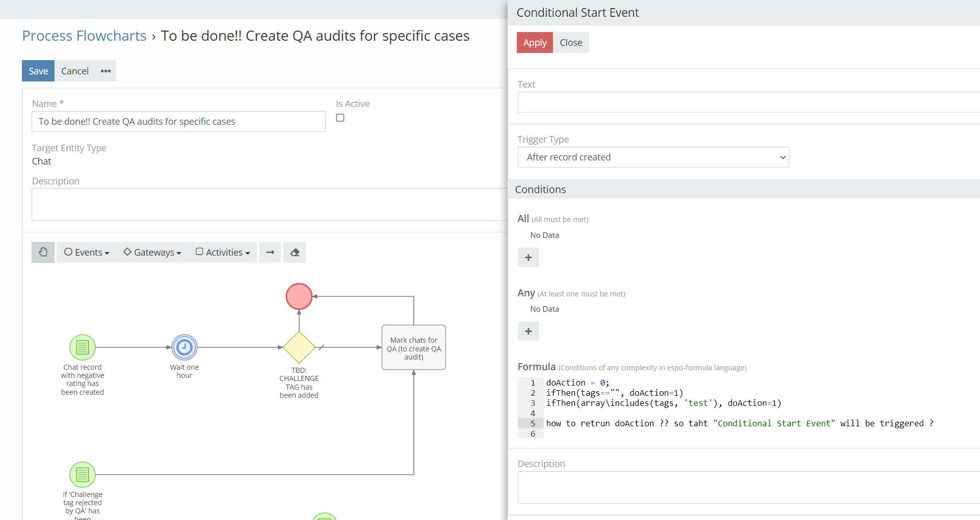Select the connection arrow tool

tap(270, 252)
